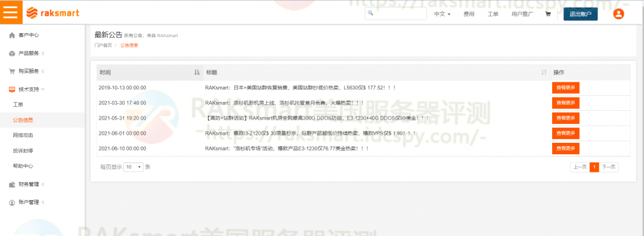
Task: Click 查看更多 for the 2019-10-13 announcement
Action: pyautogui.click(x=565, y=87)
